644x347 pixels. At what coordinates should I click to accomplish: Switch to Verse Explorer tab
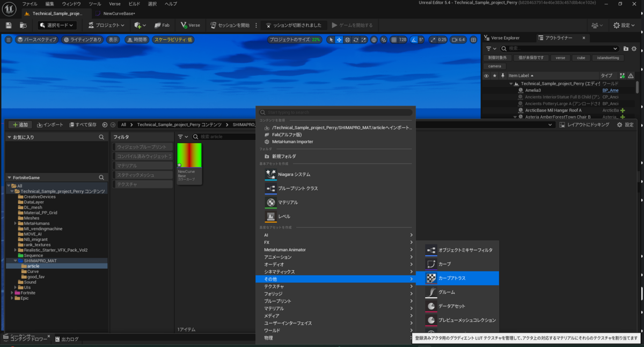pyautogui.click(x=502, y=38)
